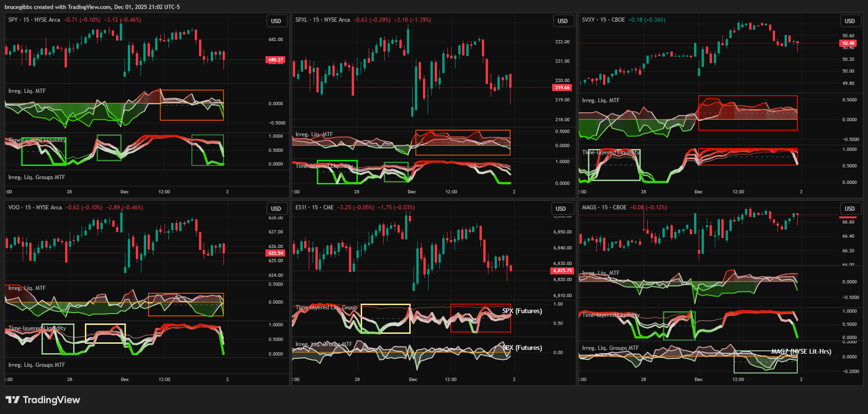Image resolution: width=868 pixels, height=414 pixels.
Task: Open the USD currency selector on SPY chart
Action: pos(276,21)
